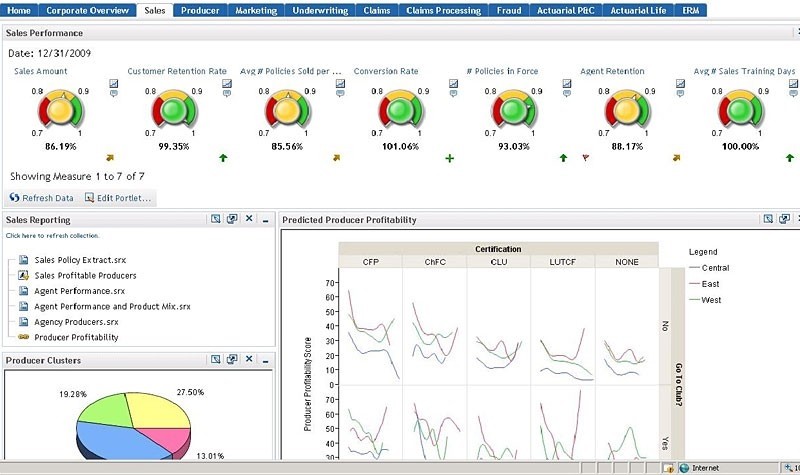Image resolution: width=800 pixels, height=475 pixels.
Task: Open comments icon for Avg # Policies Sold
Action: pyautogui.click(x=340, y=93)
